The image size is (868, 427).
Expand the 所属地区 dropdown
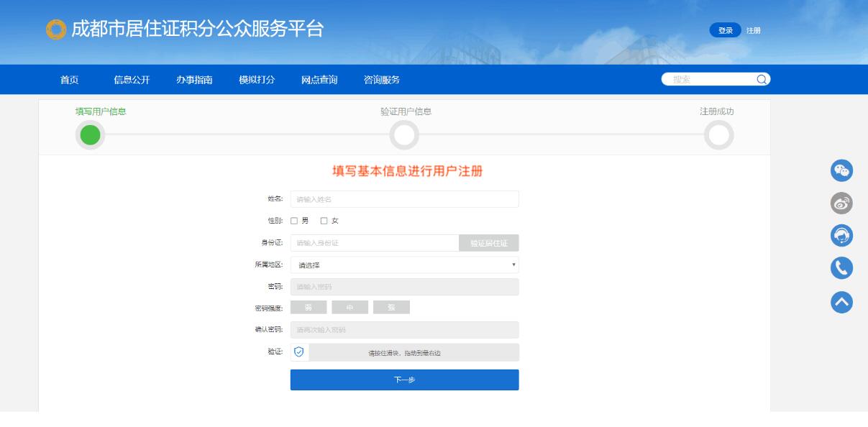point(404,265)
